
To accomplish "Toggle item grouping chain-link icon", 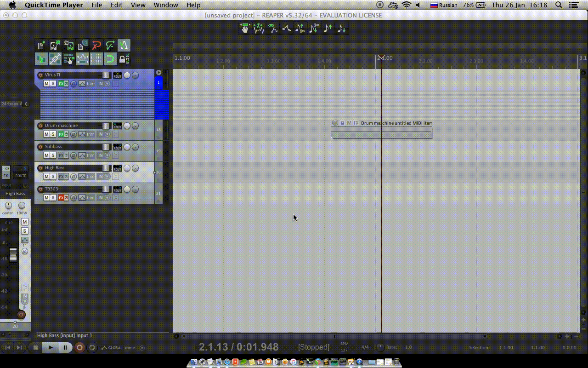I will [55, 59].
